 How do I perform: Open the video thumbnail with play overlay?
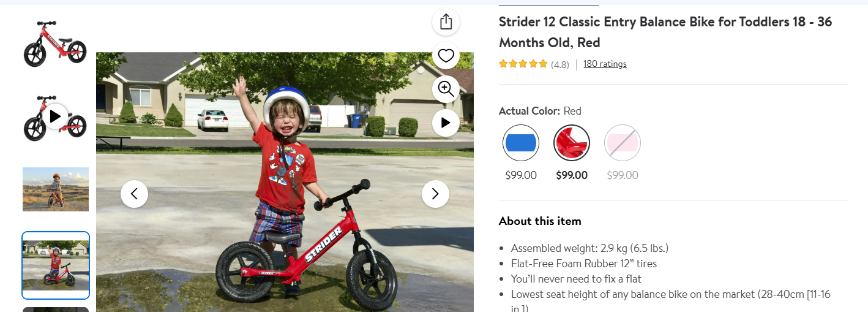(55, 116)
